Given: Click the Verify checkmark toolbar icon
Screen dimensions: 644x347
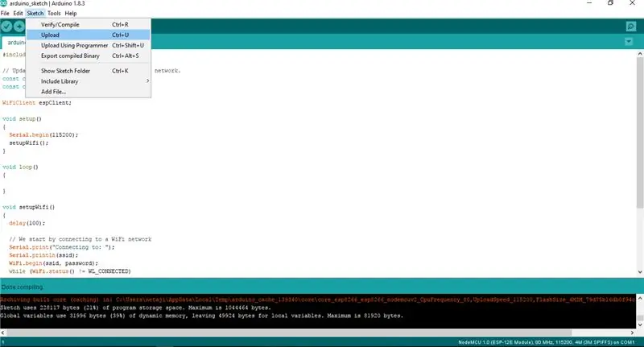Looking at the screenshot, I should (6, 27).
